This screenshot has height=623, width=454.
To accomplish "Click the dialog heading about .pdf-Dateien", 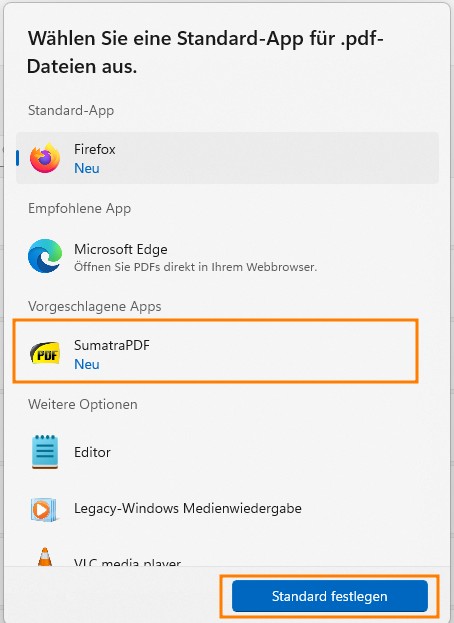I will (205, 52).
